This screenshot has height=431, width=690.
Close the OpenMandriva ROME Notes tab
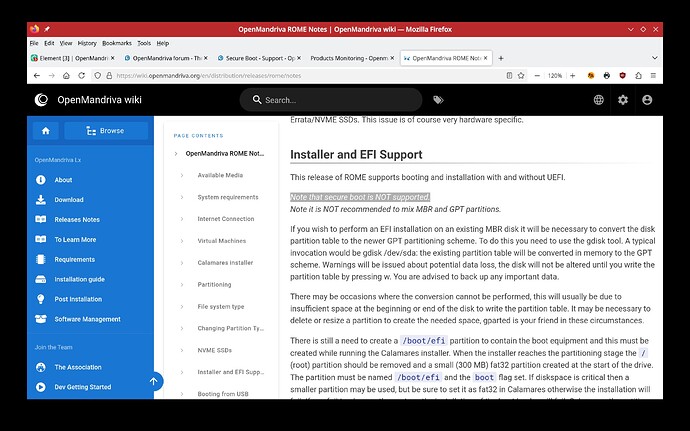485,58
